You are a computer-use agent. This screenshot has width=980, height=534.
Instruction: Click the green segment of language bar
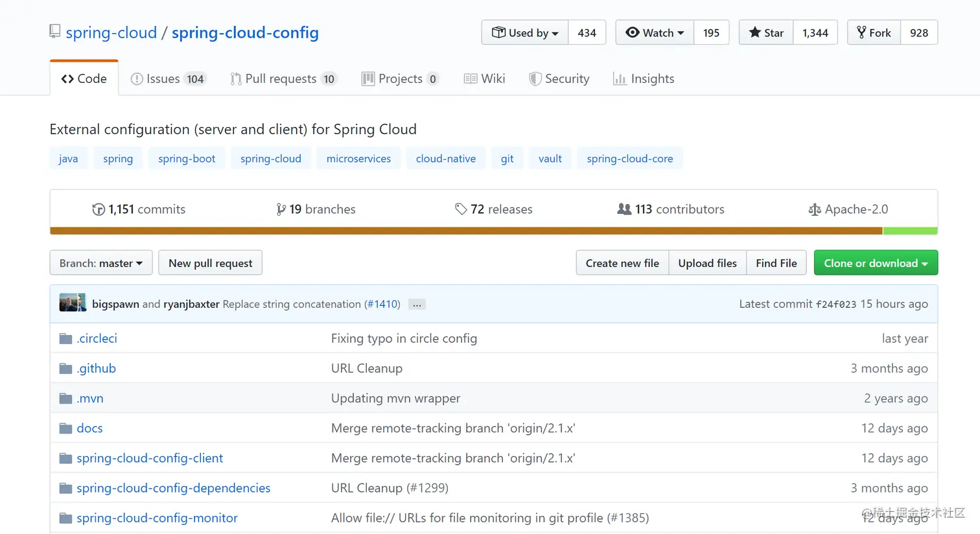(x=910, y=231)
